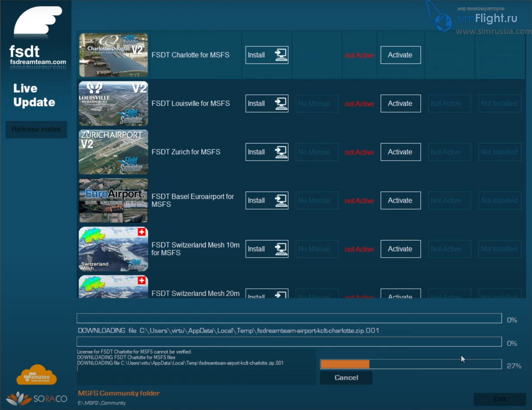Cancel the Charlotte download
This screenshot has height=410, width=532.
346,377
